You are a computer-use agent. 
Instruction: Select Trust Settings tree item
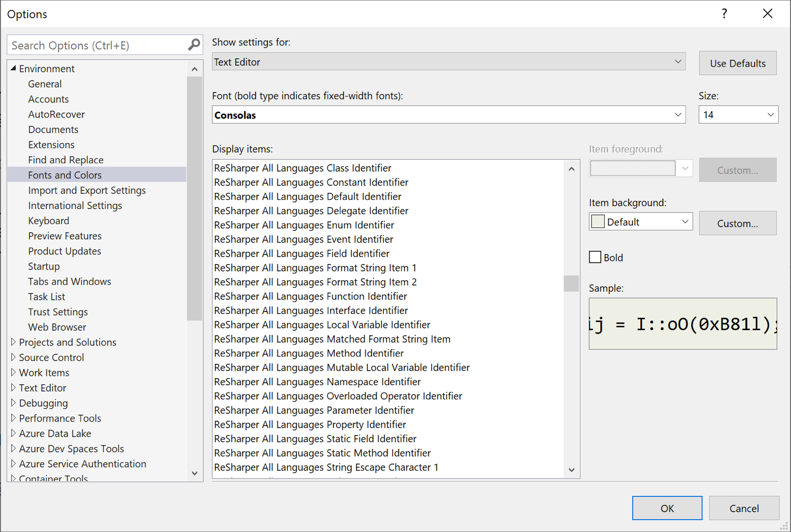(58, 312)
